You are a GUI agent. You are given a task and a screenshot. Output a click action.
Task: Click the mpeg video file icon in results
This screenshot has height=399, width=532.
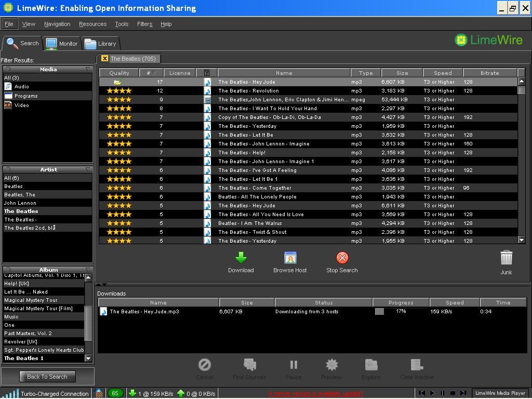pos(207,100)
